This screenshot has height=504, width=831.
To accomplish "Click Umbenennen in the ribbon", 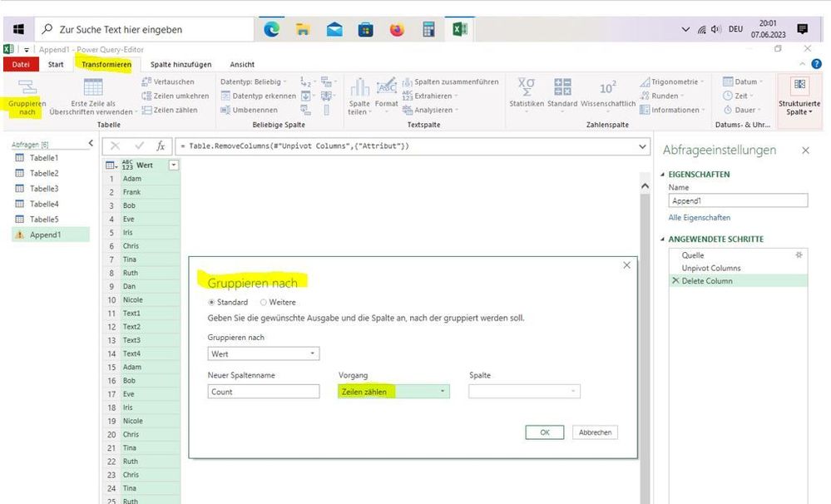I will point(249,110).
